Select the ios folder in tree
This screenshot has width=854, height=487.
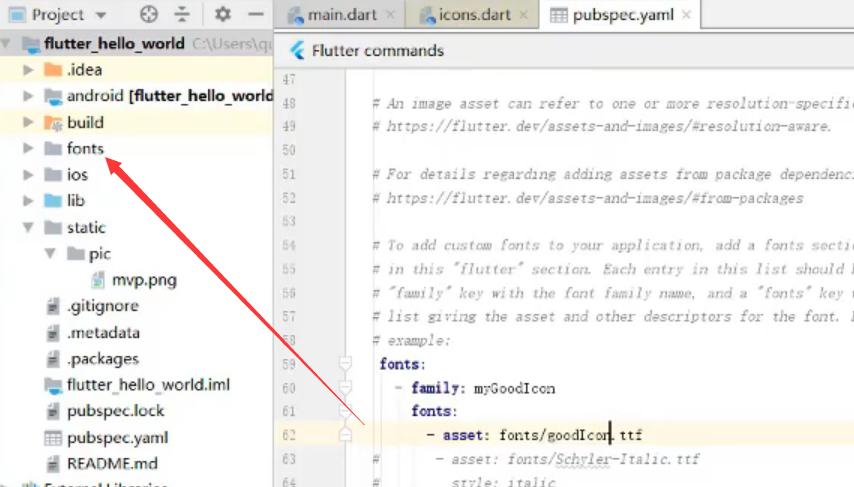coord(77,174)
